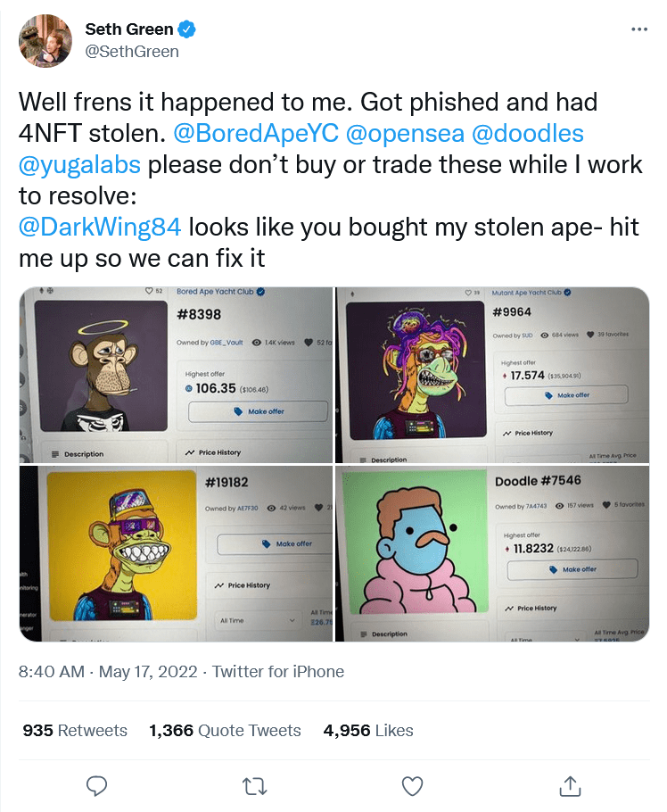View the 1,366 Quote Tweets
This screenshot has height=812, width=667.
tap(225, 730)
